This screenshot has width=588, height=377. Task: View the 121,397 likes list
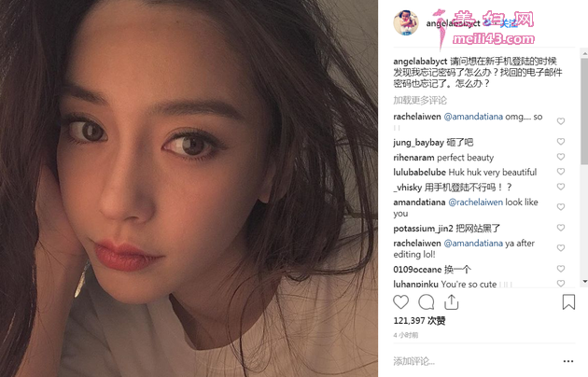(x=419, y=321)
